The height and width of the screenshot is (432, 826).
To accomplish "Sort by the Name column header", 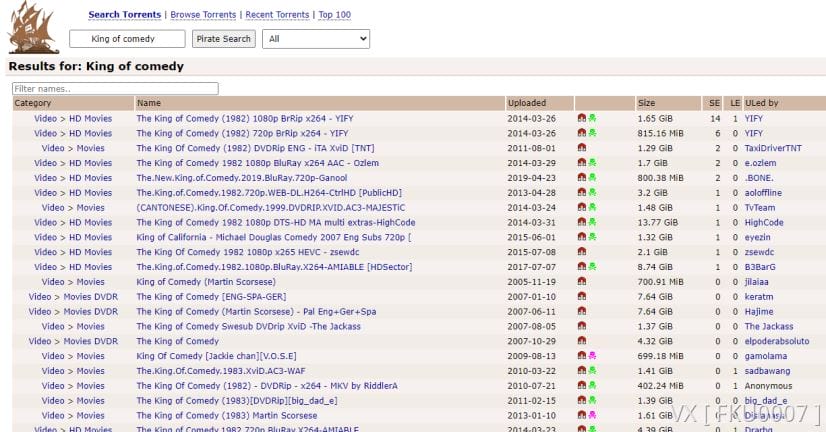I will tap(149, 103).
